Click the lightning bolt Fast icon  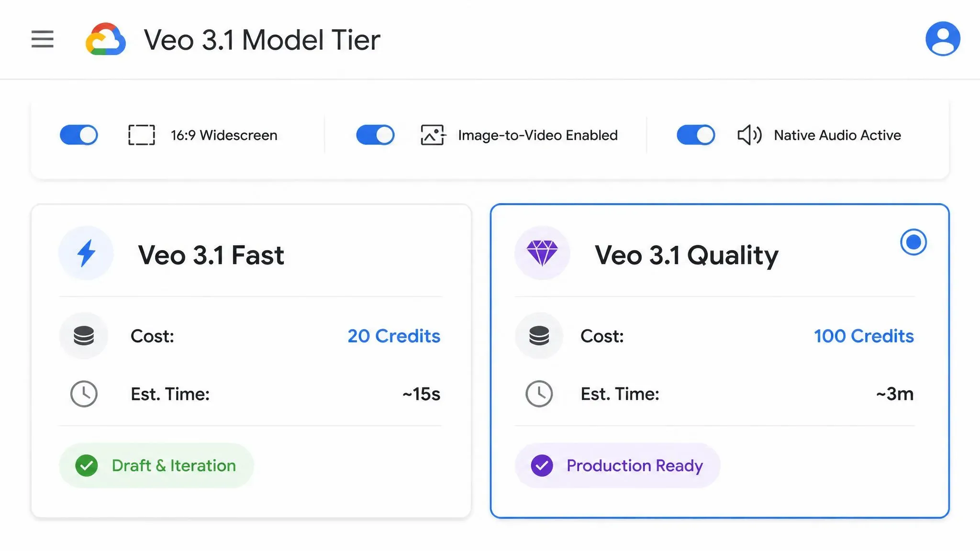(86, 253)
